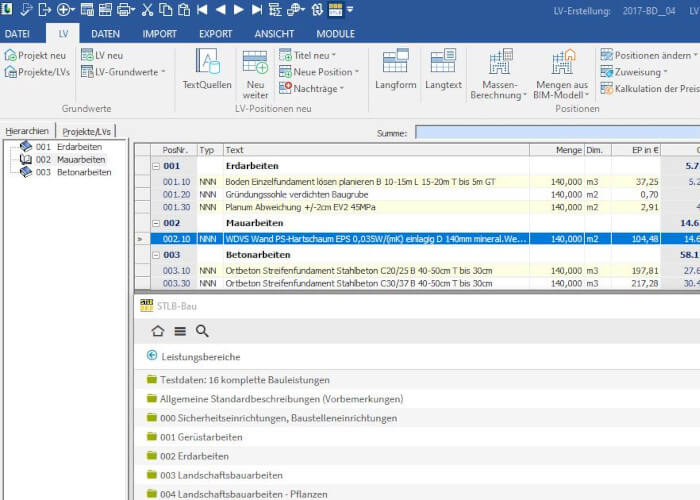Viewport: 700px width, 500px height.
Task: Open the LV-Grundwerte dropdown
Action: point(123,72)
